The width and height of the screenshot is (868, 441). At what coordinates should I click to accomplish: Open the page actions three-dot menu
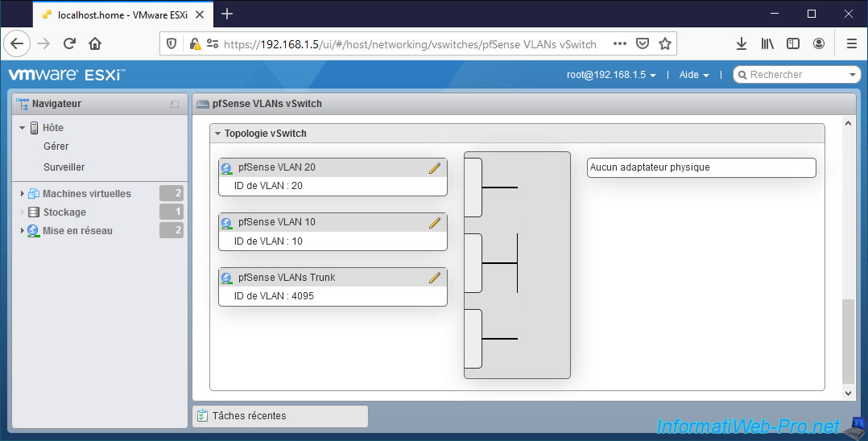pos(620,43)
